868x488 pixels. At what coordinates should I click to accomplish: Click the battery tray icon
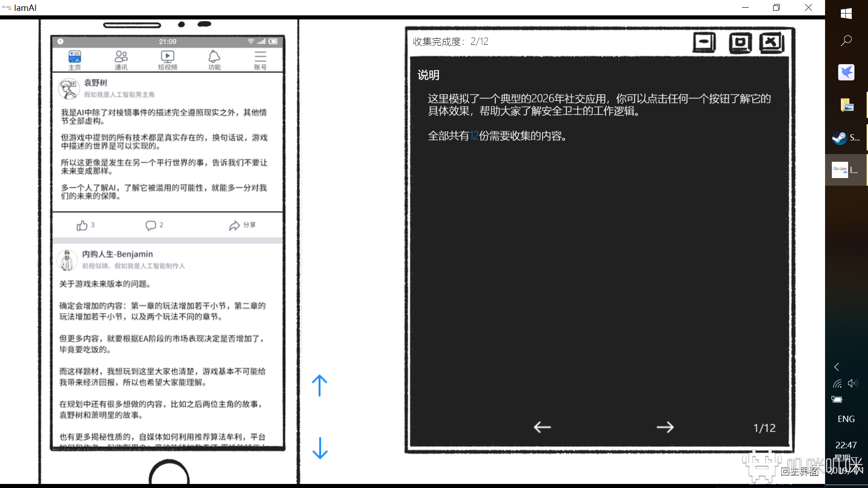pyautogui.click(x=837, y=399)
